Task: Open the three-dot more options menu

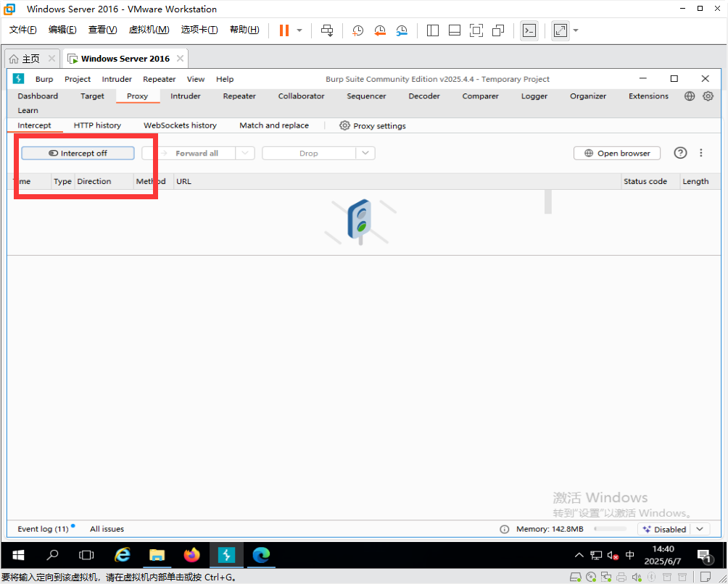Action: 701,153
